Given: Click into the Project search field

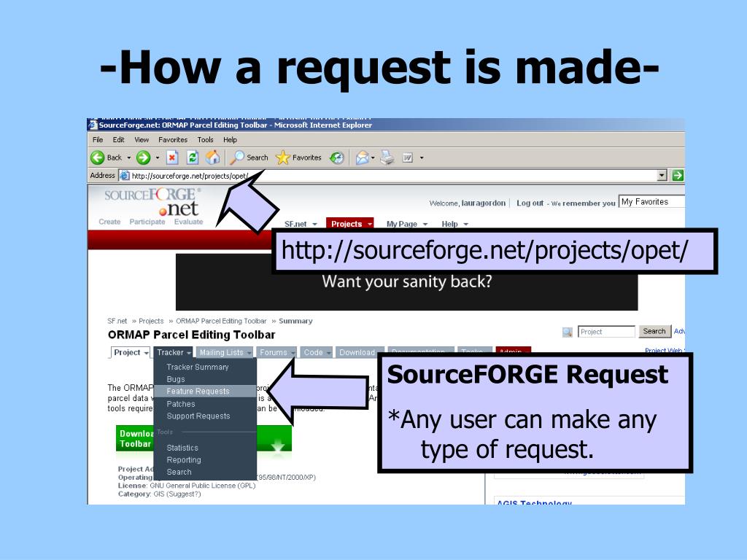Looking at the screenshot, I should point(606,332).
